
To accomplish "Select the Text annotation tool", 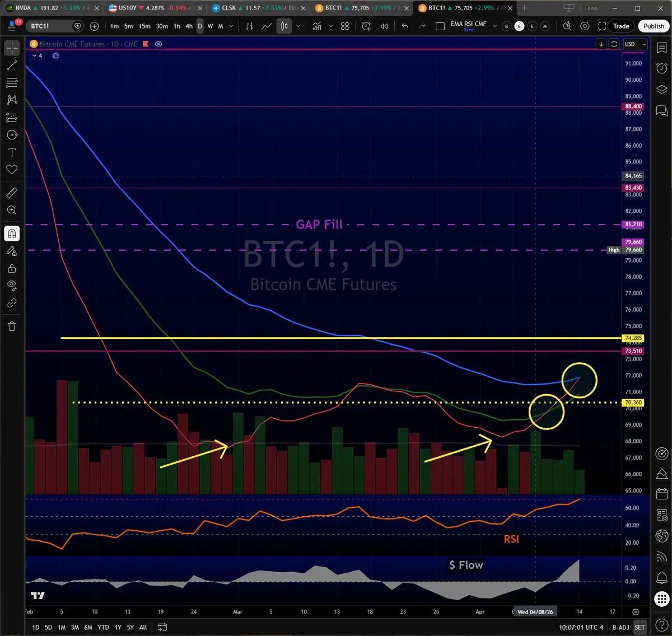I will 12,152.
